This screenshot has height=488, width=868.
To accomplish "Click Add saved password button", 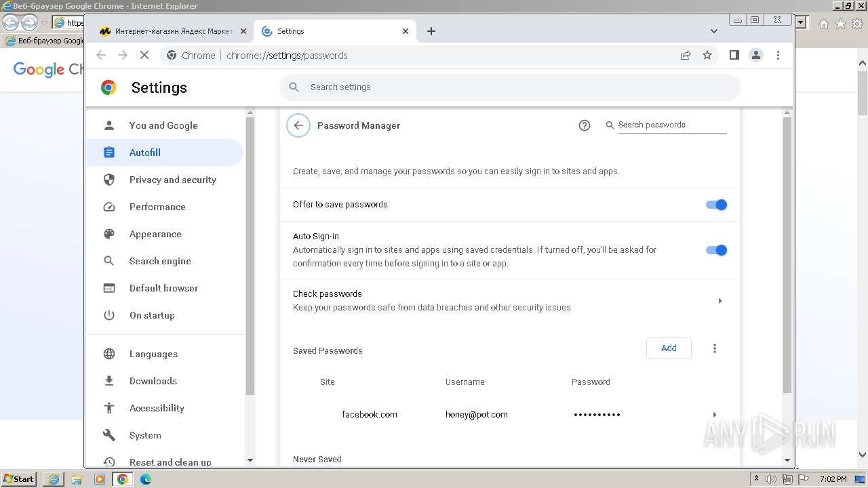I will 669,348.
